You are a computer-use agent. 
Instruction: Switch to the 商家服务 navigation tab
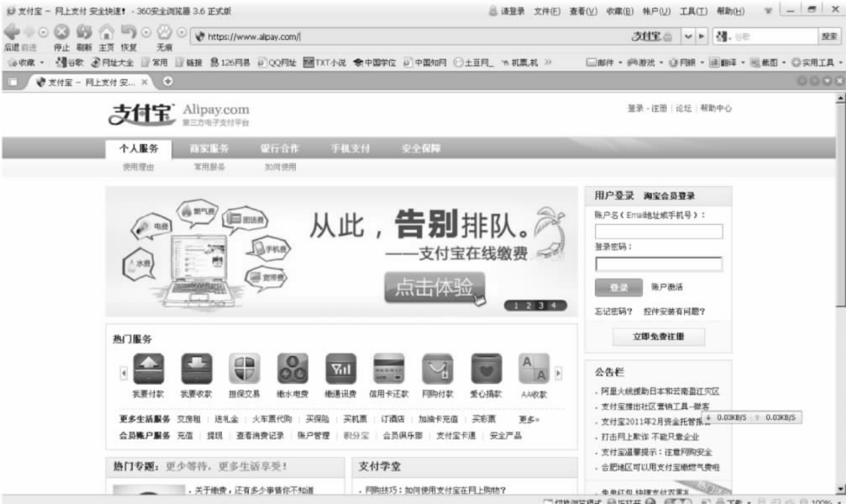click(x=209, y=148)
